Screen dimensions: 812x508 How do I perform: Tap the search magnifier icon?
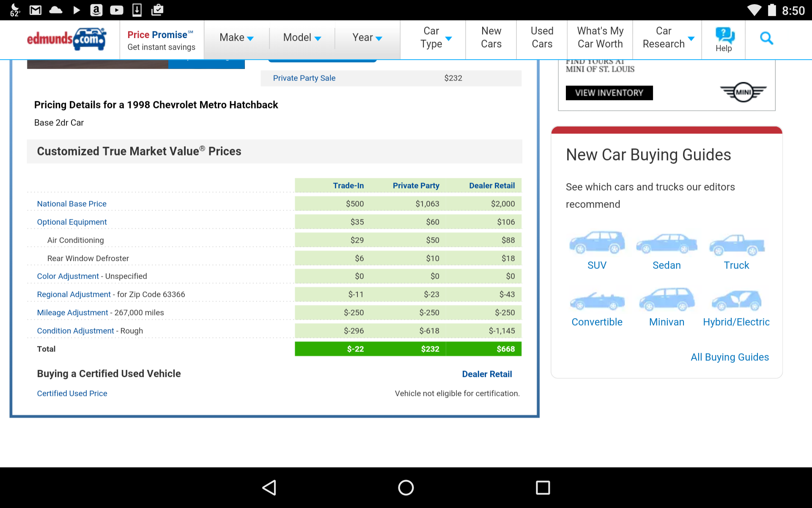pyautogui.click(x=766, y=39)
